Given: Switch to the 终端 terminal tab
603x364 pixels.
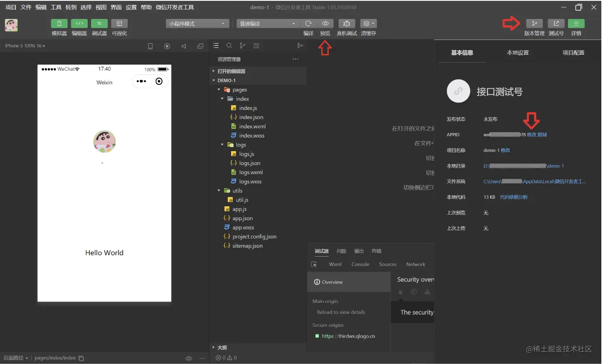Looking at the screenshot, I should tap(376, 251).
